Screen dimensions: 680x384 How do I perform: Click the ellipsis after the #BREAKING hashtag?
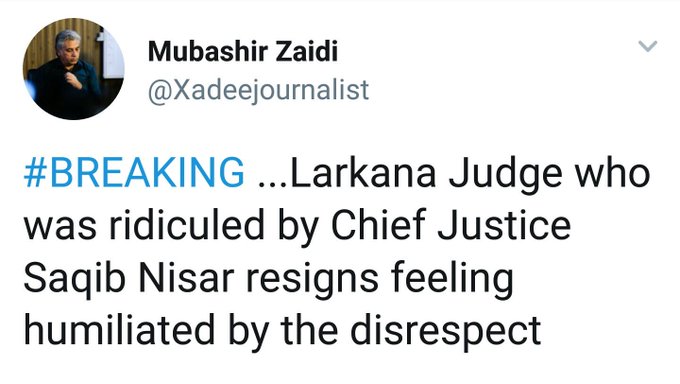coord(272,182)
